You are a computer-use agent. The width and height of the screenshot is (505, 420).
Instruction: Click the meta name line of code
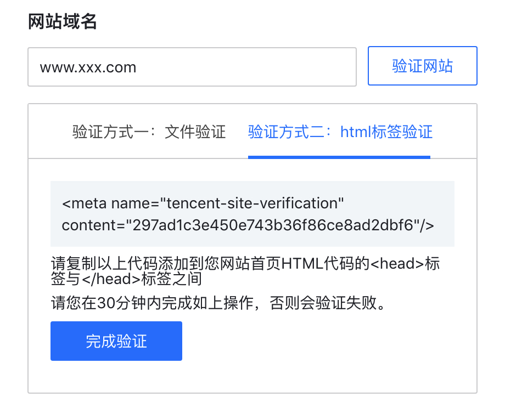click(203, 203)
